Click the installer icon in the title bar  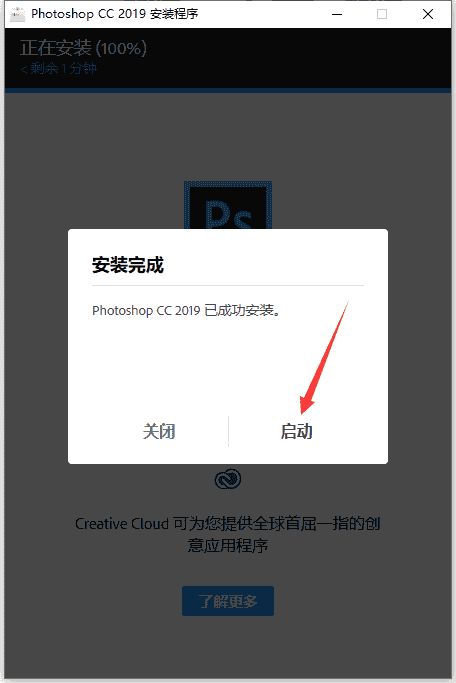coord(18,14)
